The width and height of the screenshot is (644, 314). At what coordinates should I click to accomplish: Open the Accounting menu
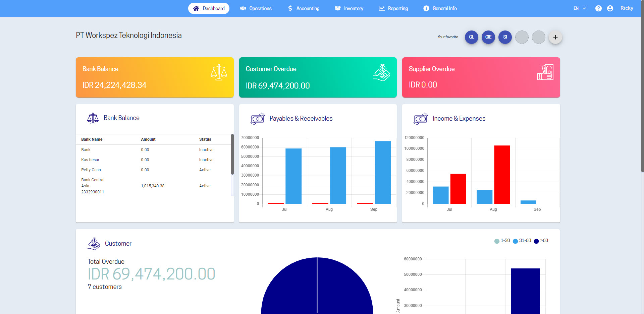[304, 8]
